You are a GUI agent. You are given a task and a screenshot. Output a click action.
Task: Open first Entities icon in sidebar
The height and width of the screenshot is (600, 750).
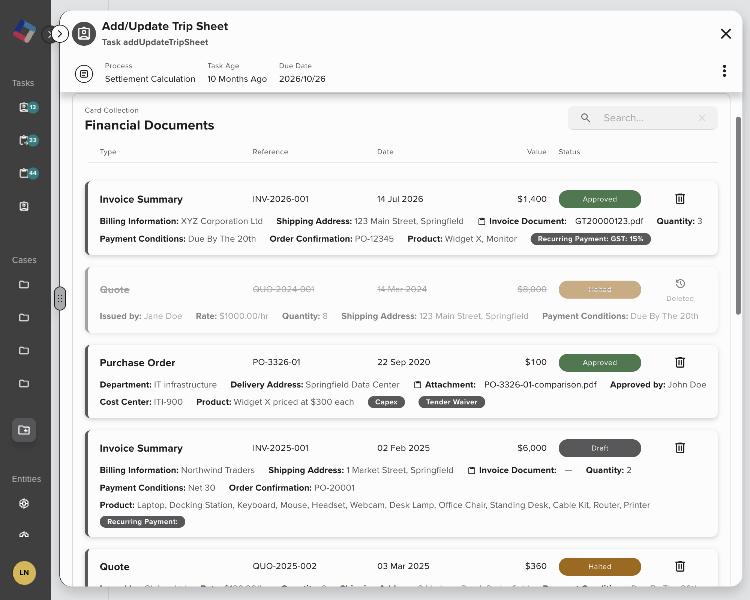click(x=24, y=503)
